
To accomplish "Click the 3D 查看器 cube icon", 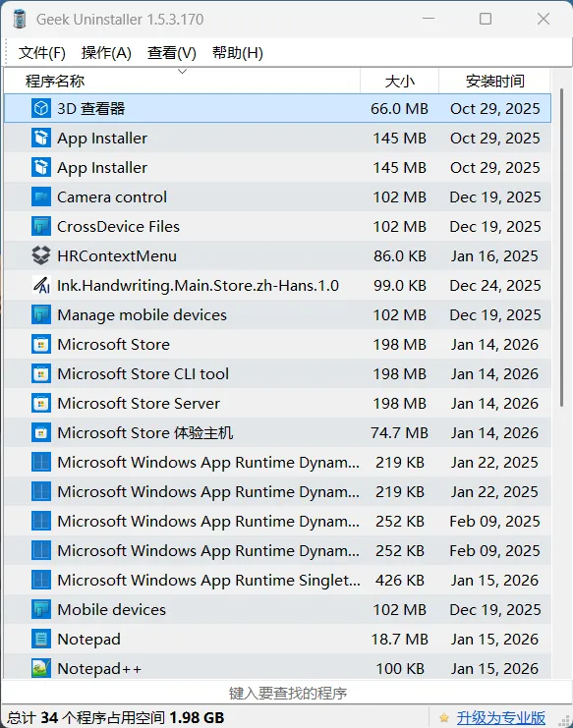I will 41,108.
